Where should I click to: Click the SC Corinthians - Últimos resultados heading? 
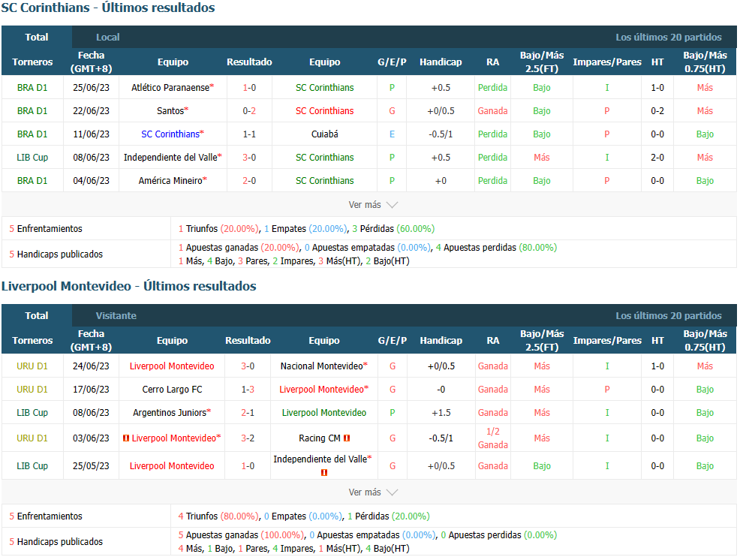pyautogui.click(x=108, y=8)
